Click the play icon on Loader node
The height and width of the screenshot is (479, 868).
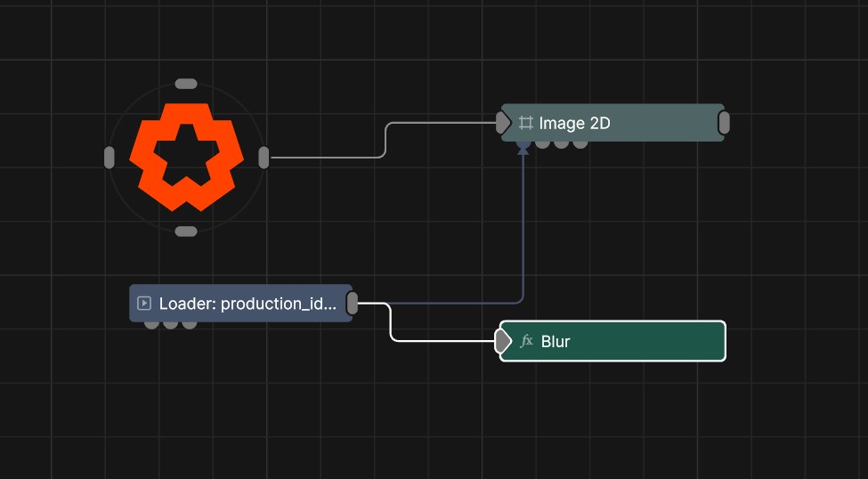(x=144, y=304)
